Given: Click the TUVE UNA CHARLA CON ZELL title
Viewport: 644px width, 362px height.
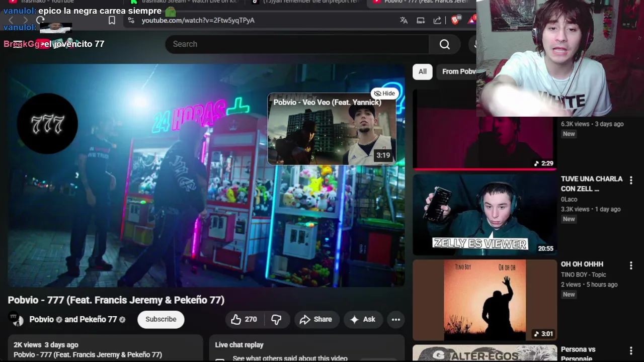Looking at the screenshot, I should pyautogui.click(x=592, y=184).
